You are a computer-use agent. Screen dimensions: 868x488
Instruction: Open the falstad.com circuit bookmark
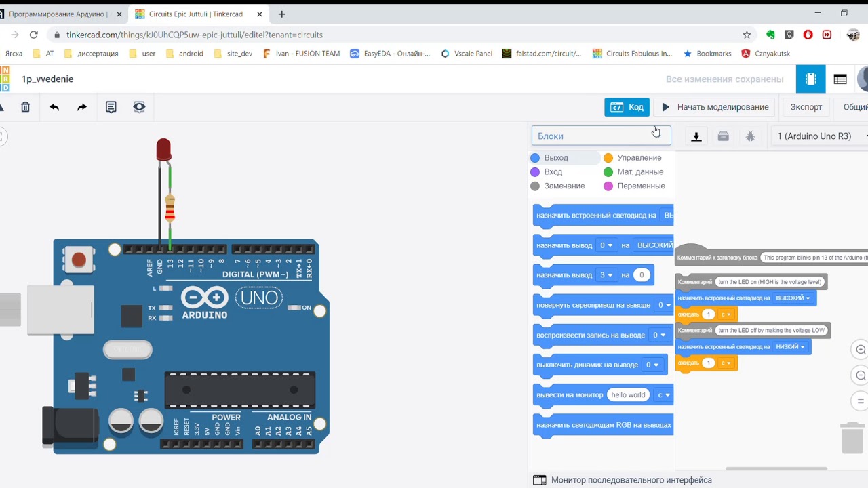[x=542, y=54]
